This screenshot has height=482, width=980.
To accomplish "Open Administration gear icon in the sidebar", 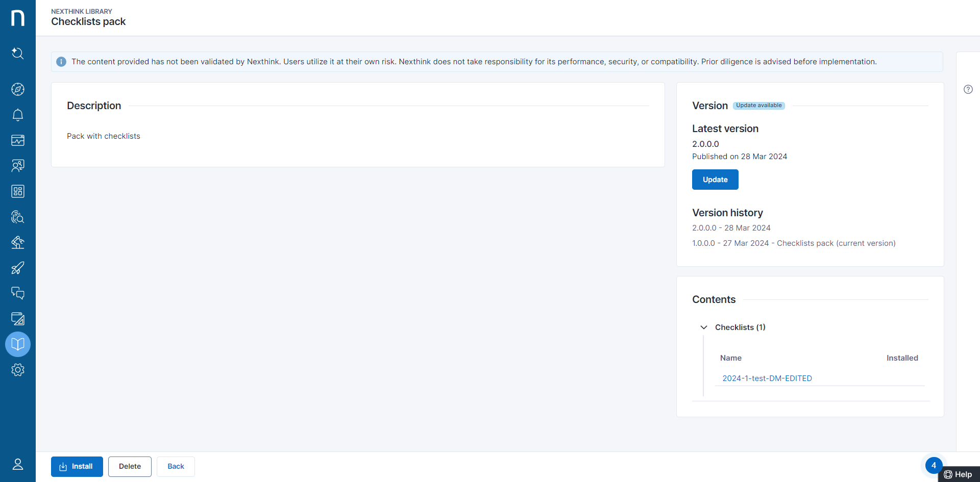I will tap(18, 370).
